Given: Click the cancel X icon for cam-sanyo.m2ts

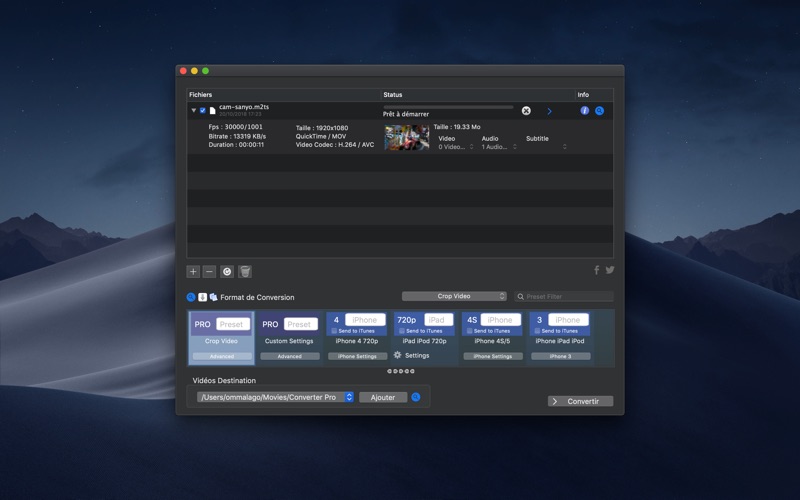Looking at the screenshot, I should click(x=526, y=111).
